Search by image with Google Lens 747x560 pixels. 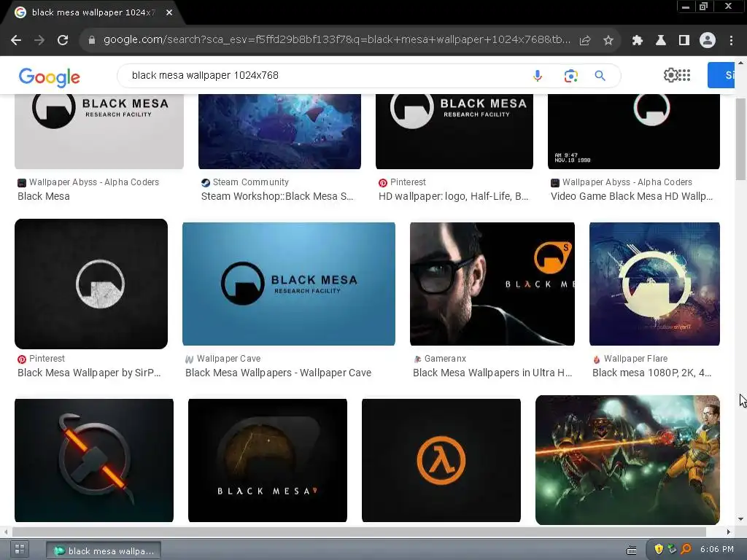570,76
